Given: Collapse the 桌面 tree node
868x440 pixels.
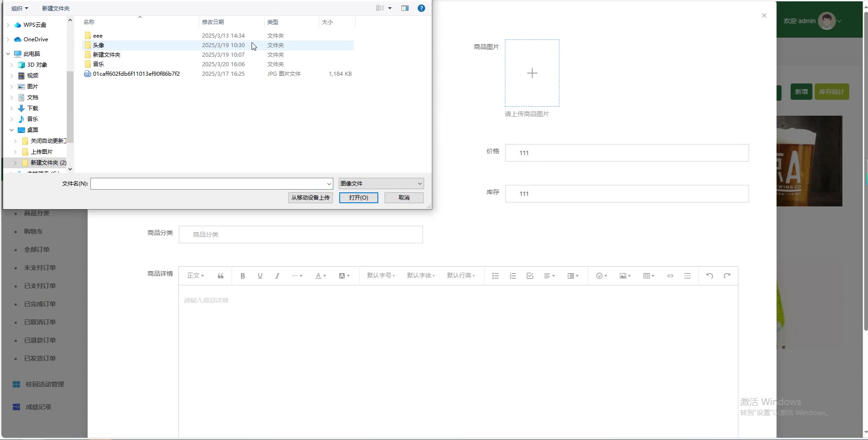Looking at the screenshot, I should pyautogui.click(x=12, y=130).
